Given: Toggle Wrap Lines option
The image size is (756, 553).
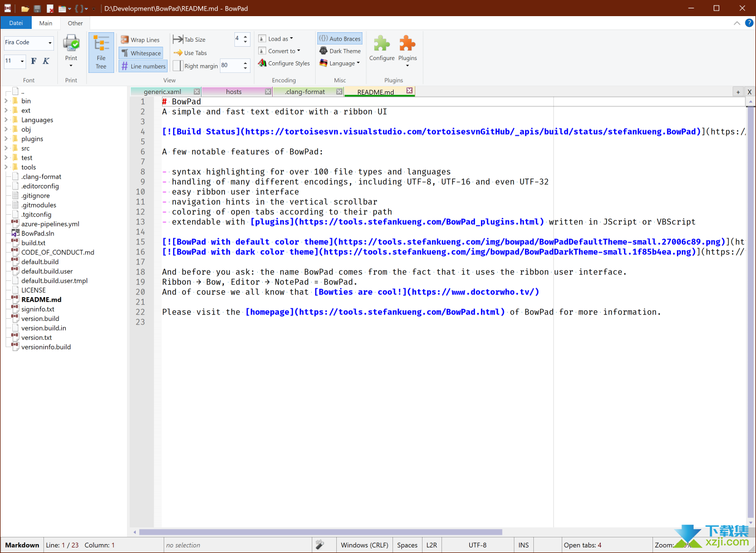Looking at the screenshot, I should click(x=140, y=40).
